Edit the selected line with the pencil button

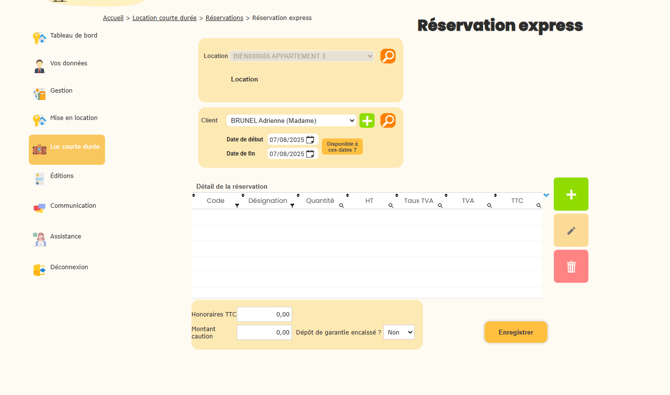coord(571,230)
